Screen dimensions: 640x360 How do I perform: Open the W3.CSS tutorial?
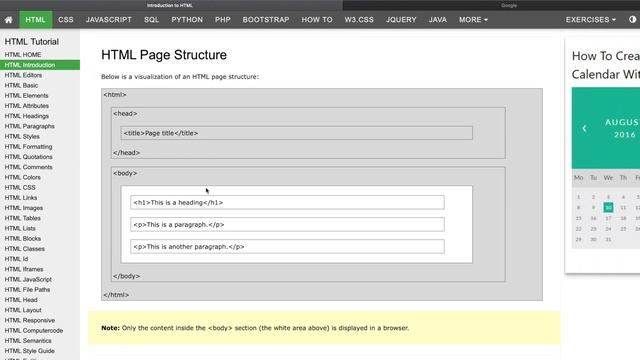359,20
